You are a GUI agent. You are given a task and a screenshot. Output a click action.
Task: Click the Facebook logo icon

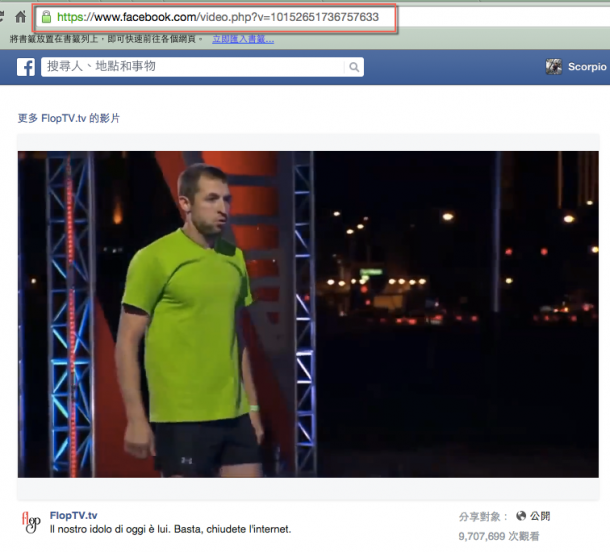[26, 67]
